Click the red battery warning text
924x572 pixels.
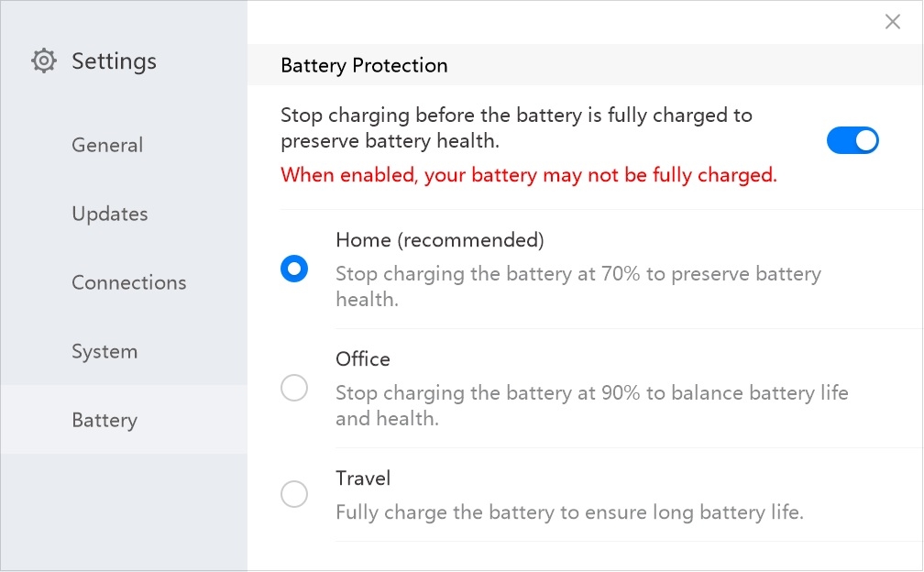tap(529, 175)
